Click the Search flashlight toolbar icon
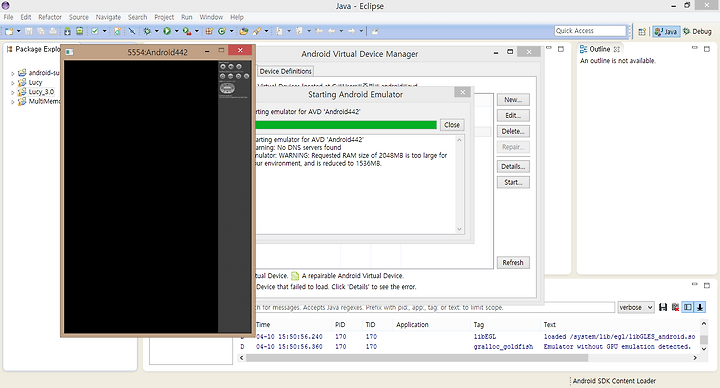The width and height of the screenshot is (720, 388). point(257,31)
